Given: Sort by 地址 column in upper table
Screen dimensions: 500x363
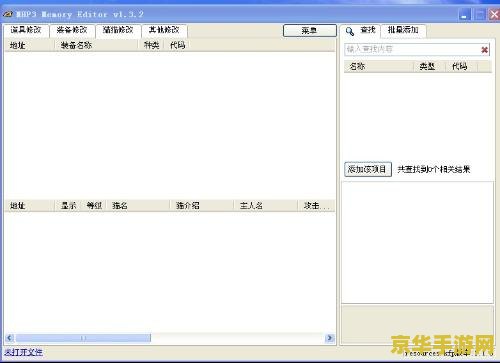Looking at the screenshot, I should (29, 45).
